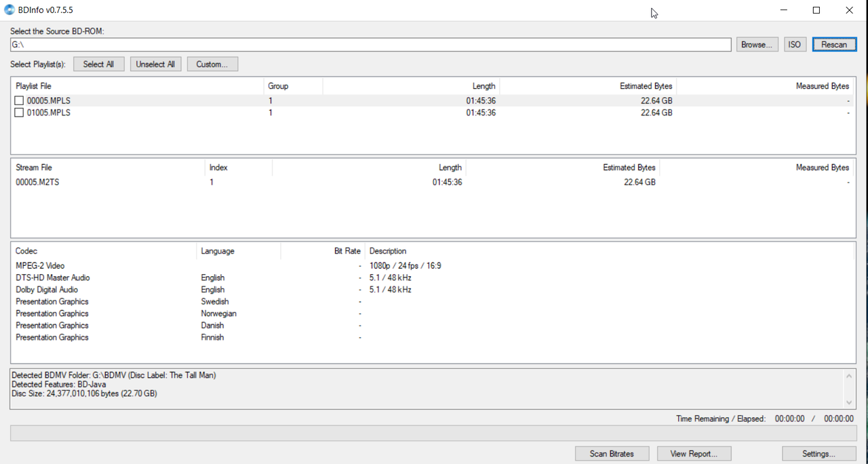868x464 pixels.
Task: Open the Custom... playlist dialog
Action: pos(212,64)
